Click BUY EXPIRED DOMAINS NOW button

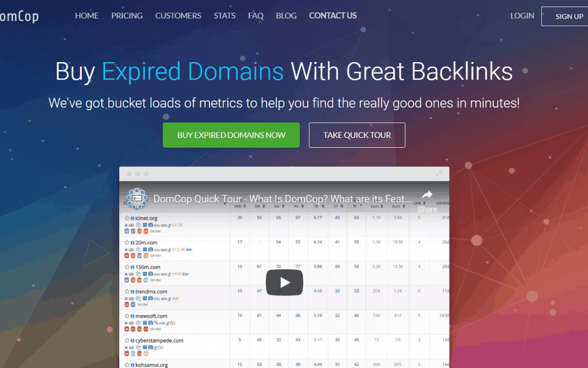tap(231, 135)
